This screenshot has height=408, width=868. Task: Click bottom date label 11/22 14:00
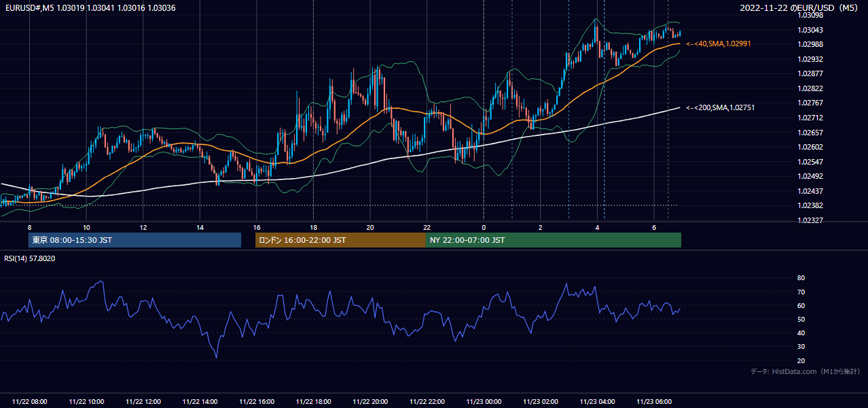(x=200, y=402)
